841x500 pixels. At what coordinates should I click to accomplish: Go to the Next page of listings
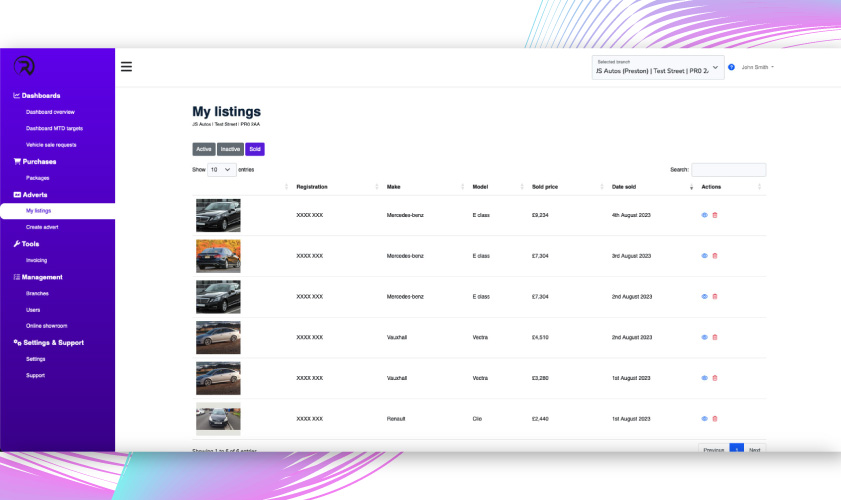[x=755, y=450]
